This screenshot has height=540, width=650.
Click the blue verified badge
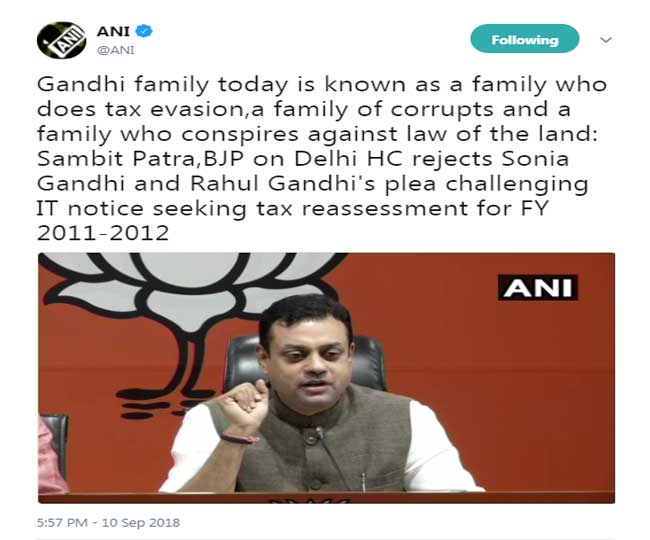point(144,31)
